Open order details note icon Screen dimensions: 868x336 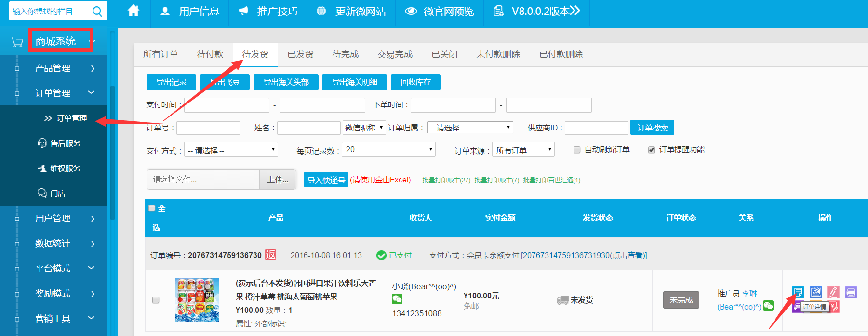point(798,292)
